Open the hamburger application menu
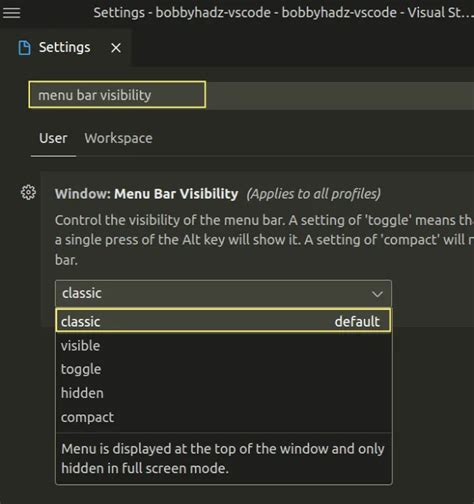The height and width of the screenshot is (504, 474). [12, 13]
